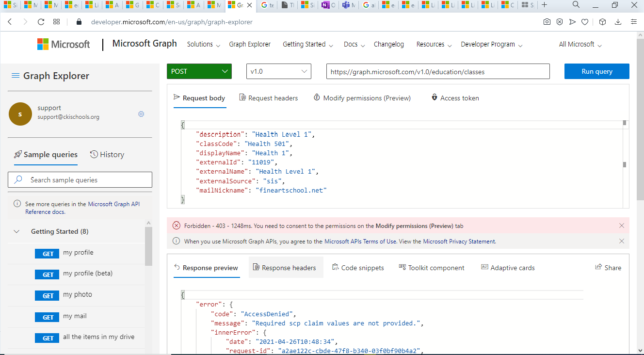Open browser speed dial grid icon
The image size is (644, 355).
point(56,22)
